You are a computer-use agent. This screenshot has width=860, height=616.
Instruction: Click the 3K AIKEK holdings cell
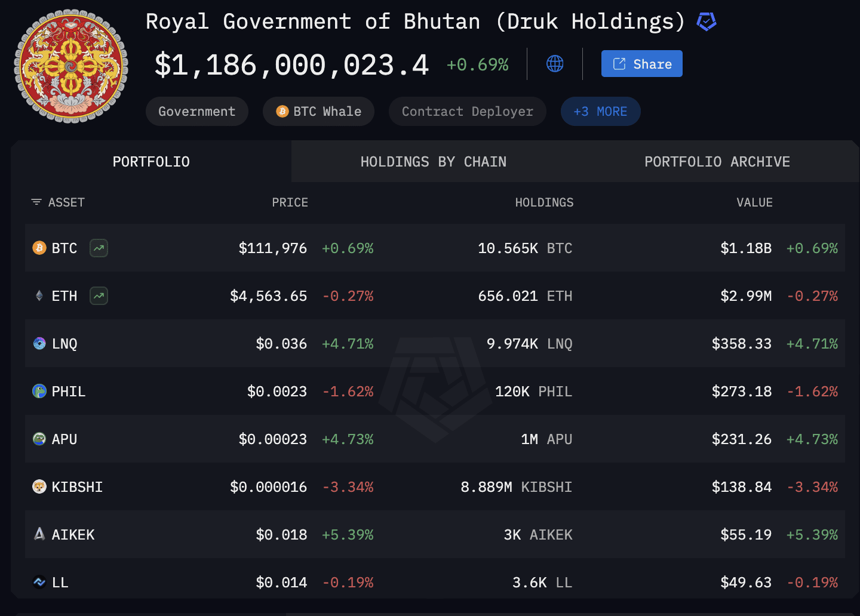click(x=538, y=535)
